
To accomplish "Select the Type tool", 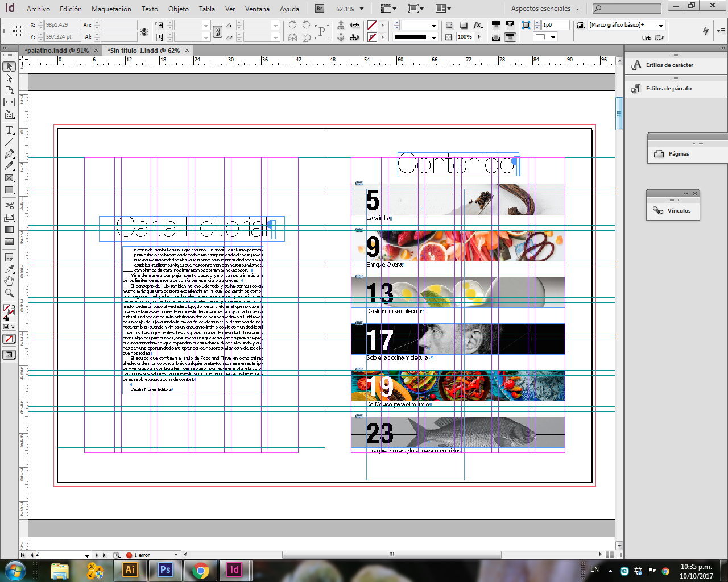I will click(x=9, y=130).
